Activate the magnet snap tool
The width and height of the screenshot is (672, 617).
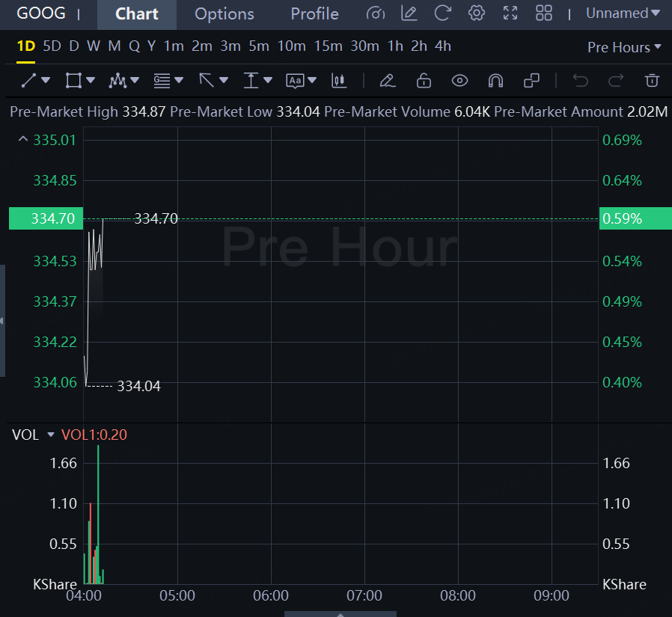coord(495,80)
